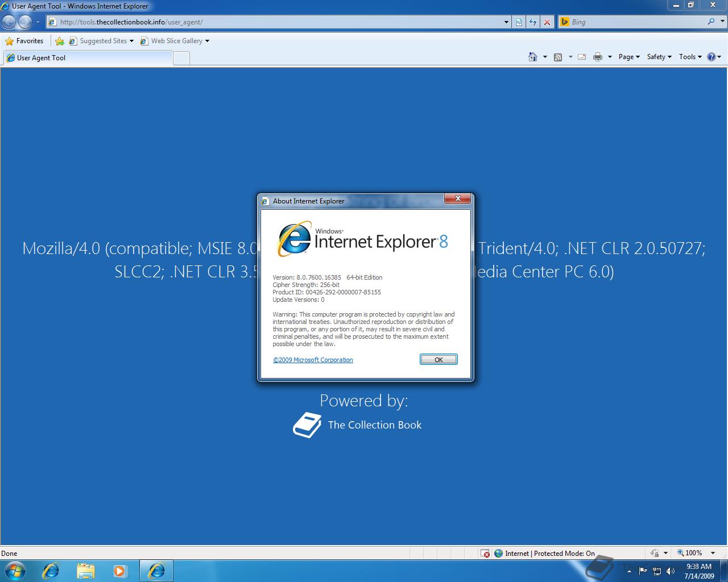Open Windows Media Player taskbar icon
The image size is (728, 582).
click(120, 571)
